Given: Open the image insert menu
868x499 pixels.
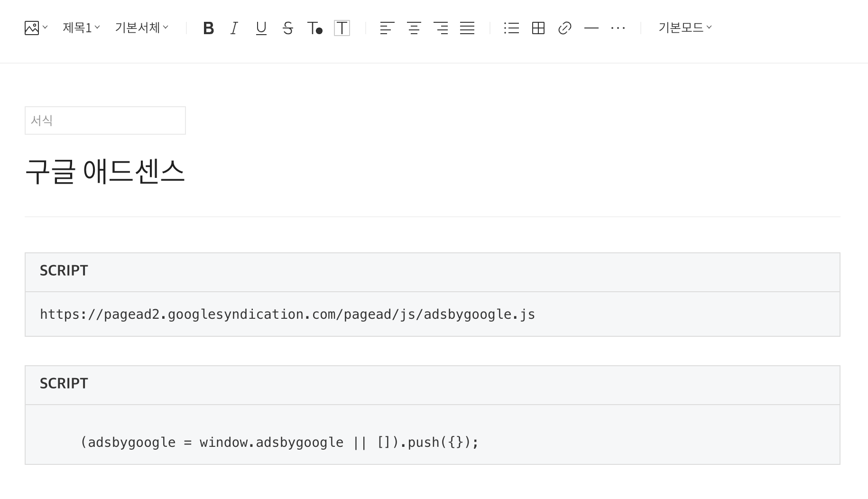Looking at the screenshot, I should click(36, 28).
